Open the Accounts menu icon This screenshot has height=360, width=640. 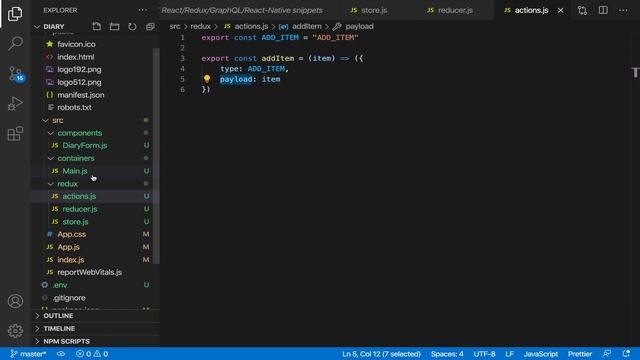pos(15,301)
